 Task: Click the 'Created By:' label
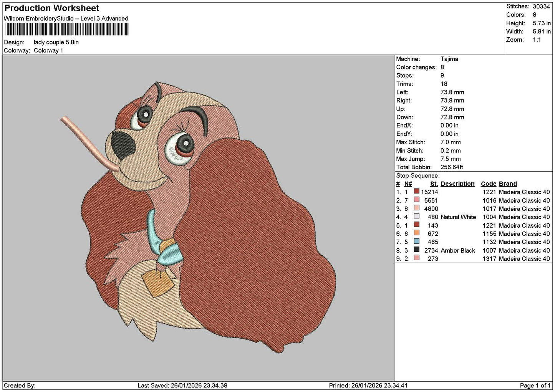pos(20,385)
